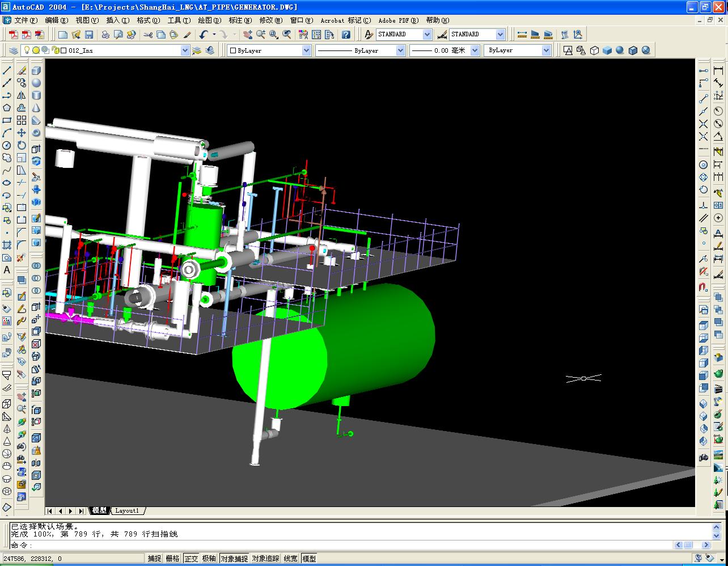Viewport: 728px width, 566px height.
Task: Open the 修改 menu
Action: [x=270, y=20]
